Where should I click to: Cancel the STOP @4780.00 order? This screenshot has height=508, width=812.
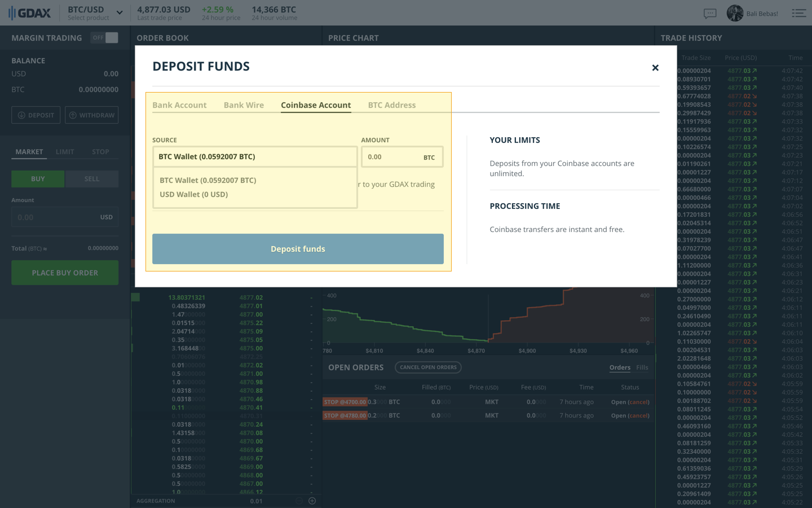(638, 415)
